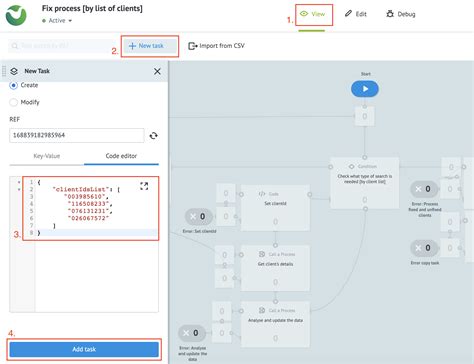Click the counter box below Start node
The height and width of the screenshot is (364, 474).
364,116
